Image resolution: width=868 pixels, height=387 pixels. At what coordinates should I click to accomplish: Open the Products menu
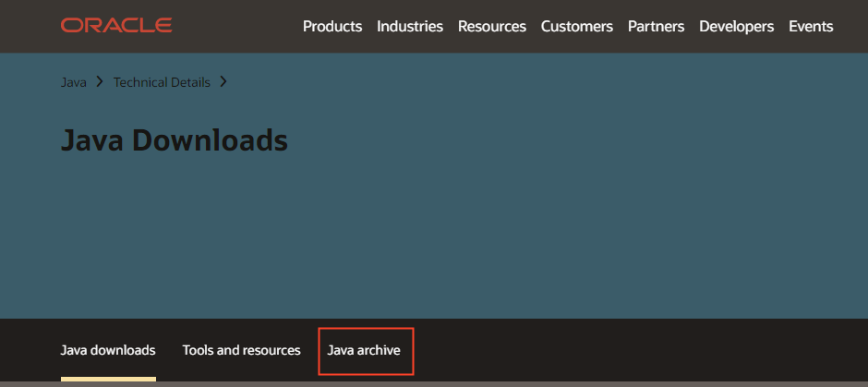pos(332,27)
